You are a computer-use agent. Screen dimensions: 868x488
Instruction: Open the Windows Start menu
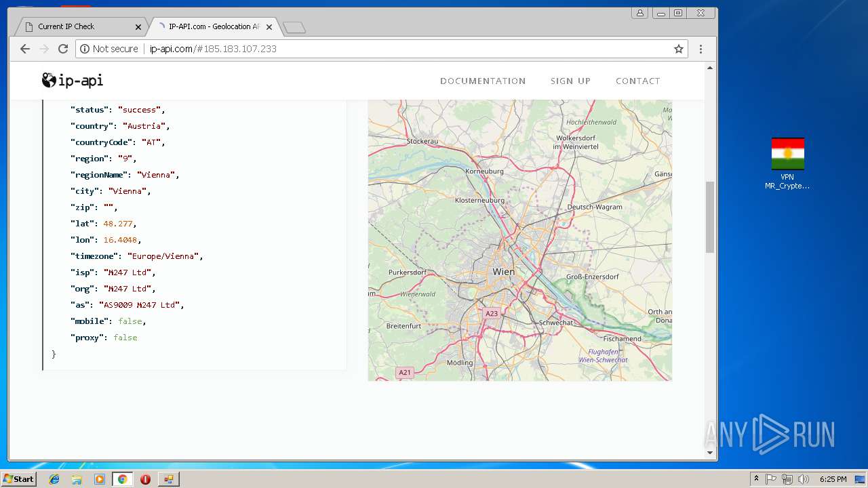18,479
